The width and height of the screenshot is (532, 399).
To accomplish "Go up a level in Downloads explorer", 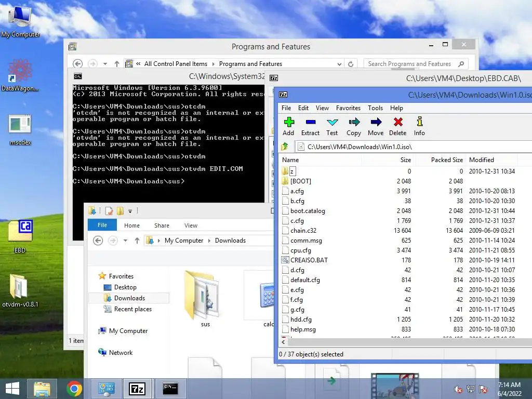I will coord(137,241).
